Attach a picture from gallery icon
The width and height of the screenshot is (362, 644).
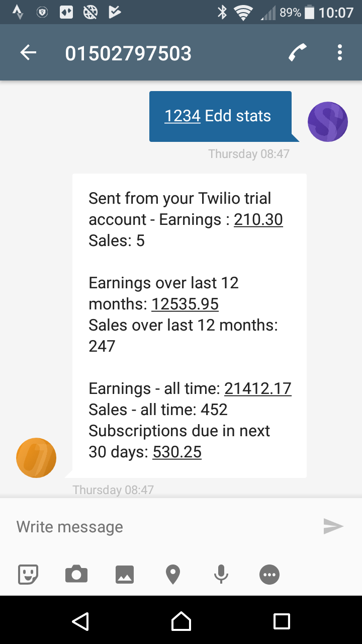(x=125, y=574)
